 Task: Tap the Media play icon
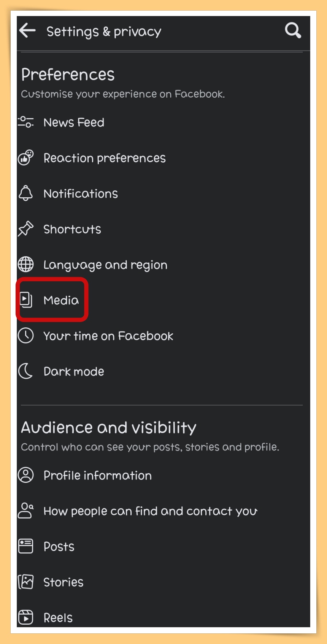25,300
